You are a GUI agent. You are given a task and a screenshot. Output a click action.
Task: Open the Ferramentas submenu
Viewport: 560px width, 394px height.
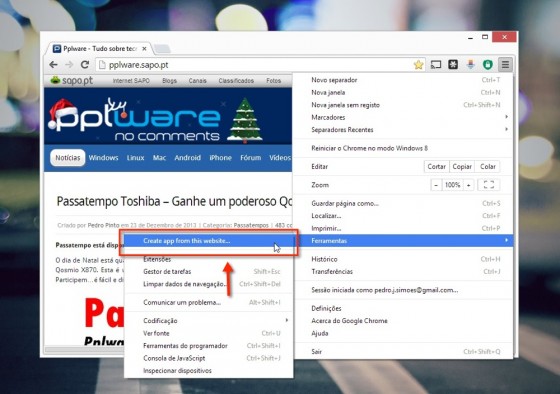[x=403, y=241]
